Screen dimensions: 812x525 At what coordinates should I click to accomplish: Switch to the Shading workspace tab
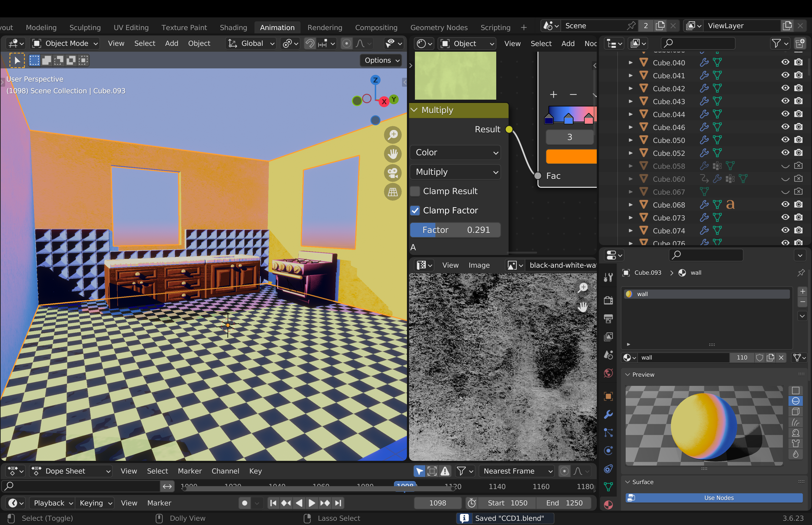coord(233,28)
